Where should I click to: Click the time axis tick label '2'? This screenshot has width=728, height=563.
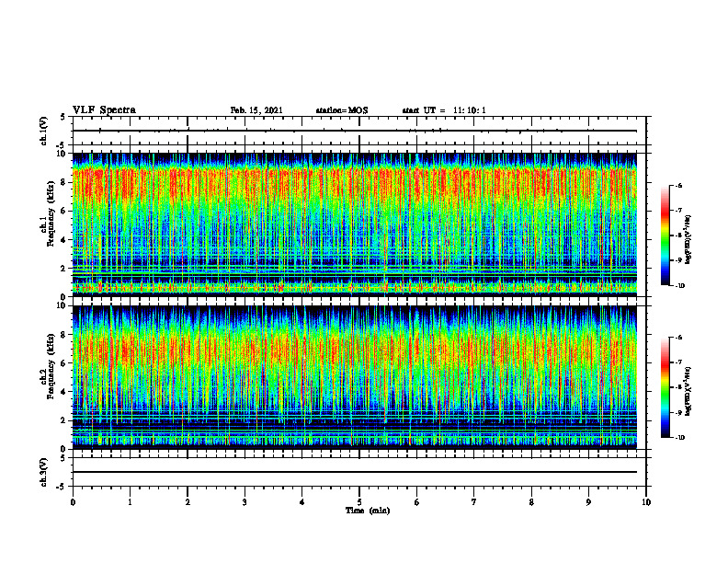(188, 502)
